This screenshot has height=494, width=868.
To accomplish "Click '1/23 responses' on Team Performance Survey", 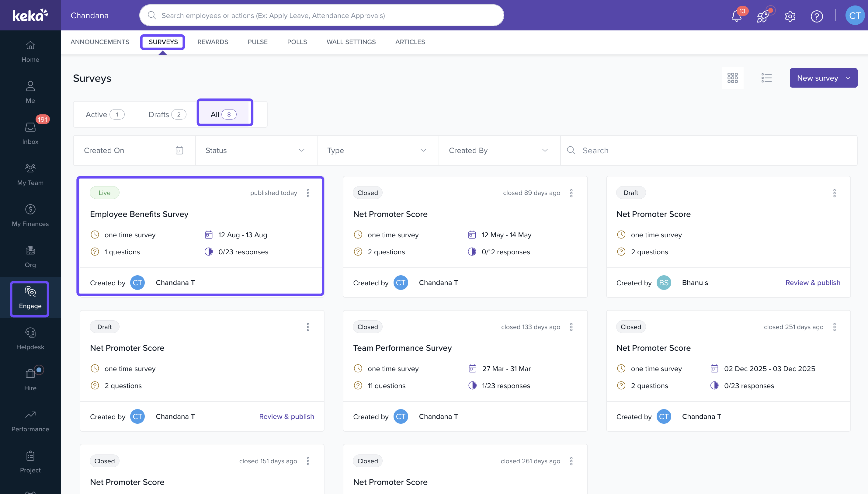I will click(506, 385).
